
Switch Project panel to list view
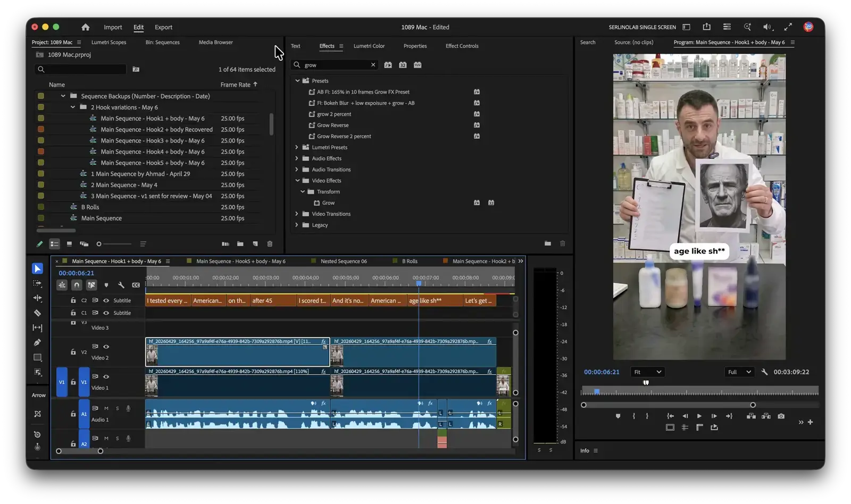pos(54,244)
